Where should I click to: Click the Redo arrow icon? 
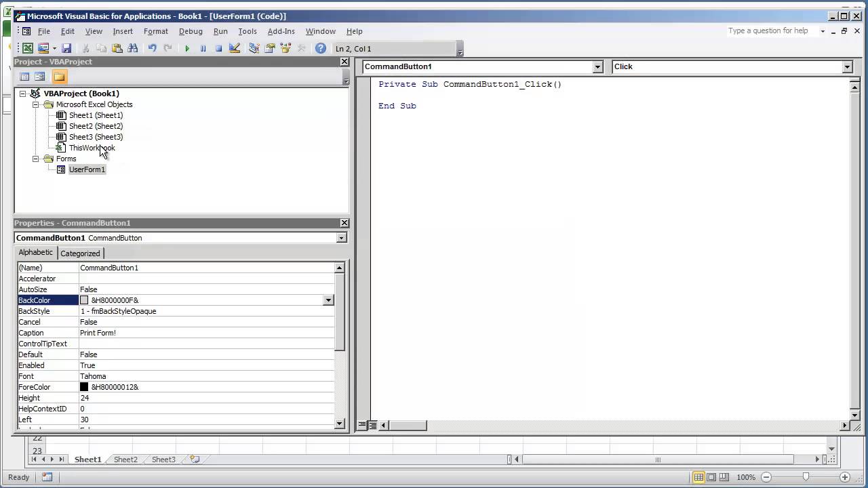click(167, 48)
